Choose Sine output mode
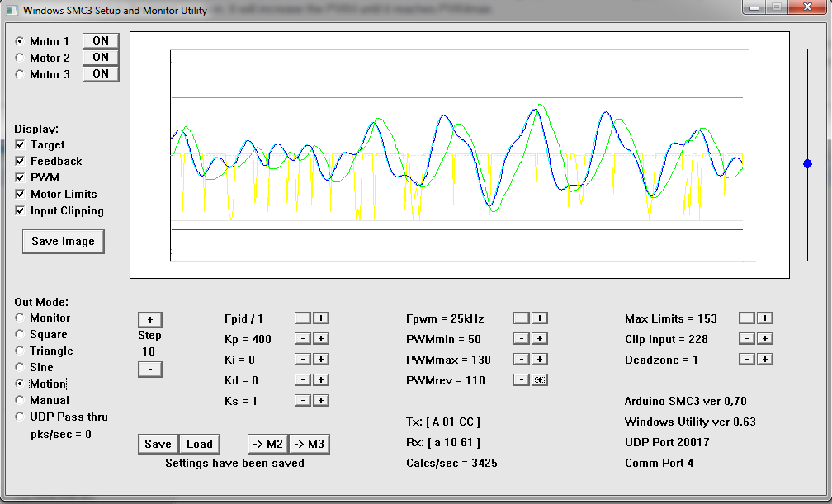Screen dimensions: 832x504 [x=20, y=367]
